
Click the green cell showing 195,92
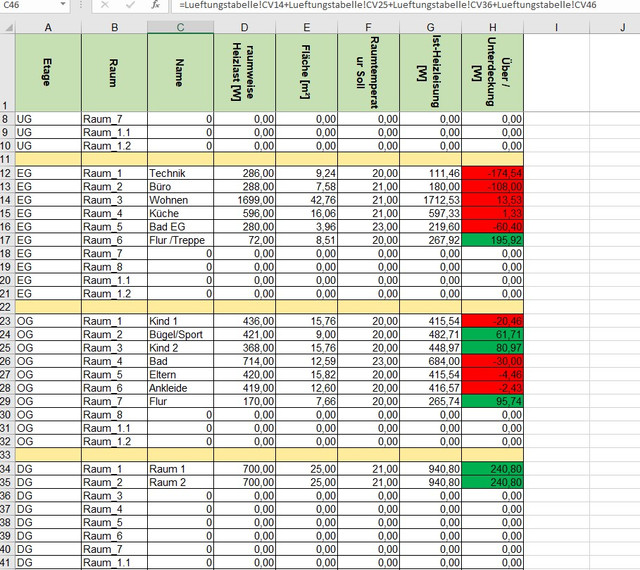coord(493,240)
